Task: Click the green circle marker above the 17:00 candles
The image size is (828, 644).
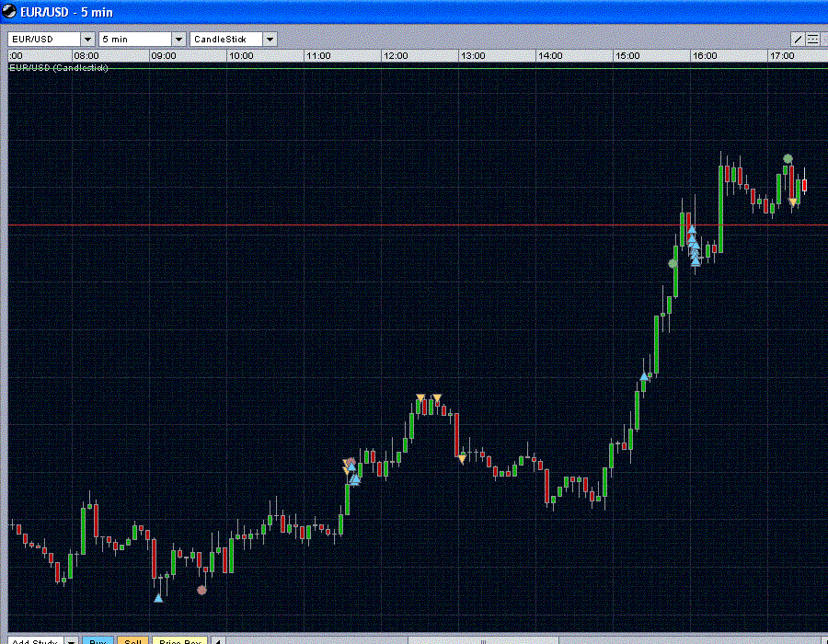Action: [x=788, y=158]
